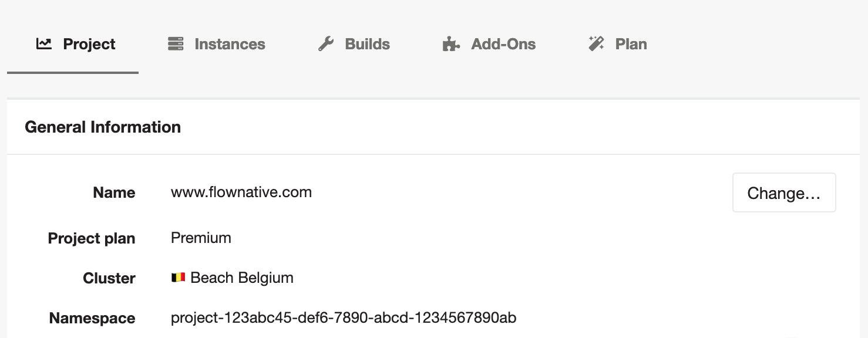Click the wrench icon for Builds

pyautogui.click(x=326, y=44)
